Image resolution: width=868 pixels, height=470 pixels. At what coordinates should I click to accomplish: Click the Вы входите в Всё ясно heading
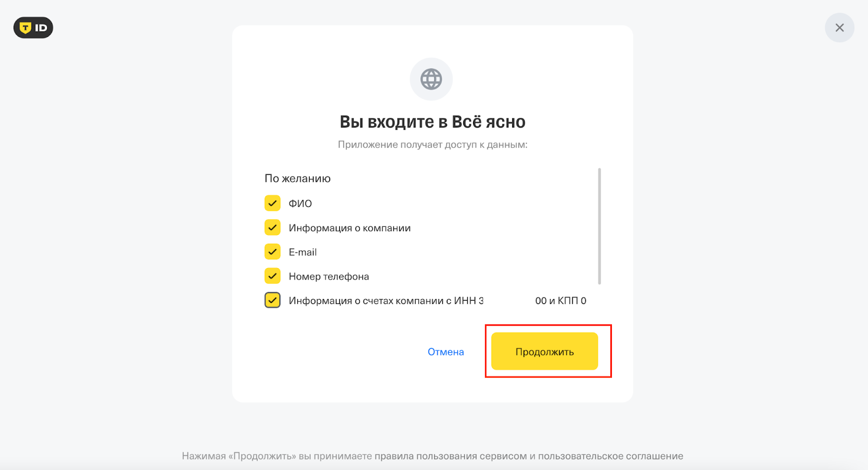point(432,122)
